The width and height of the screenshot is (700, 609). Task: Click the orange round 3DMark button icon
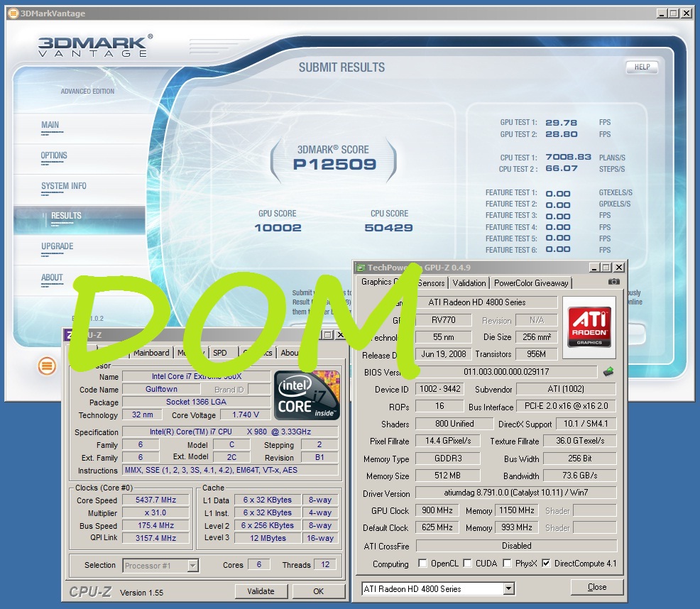point(47,366)
